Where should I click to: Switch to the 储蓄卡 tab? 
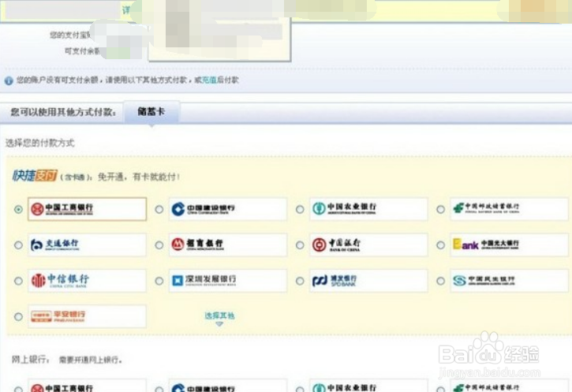151,111
